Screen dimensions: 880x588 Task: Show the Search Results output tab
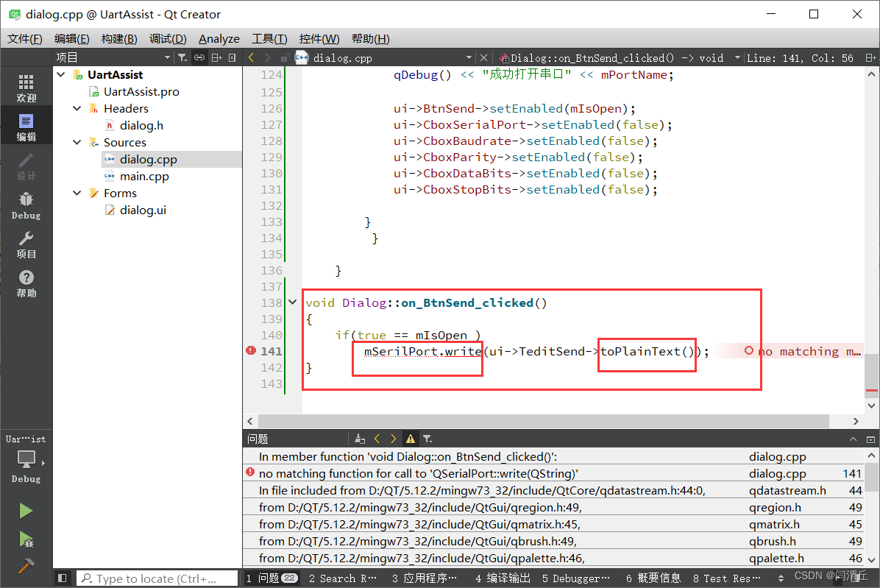pyautogui.click(x=343, y=578)
